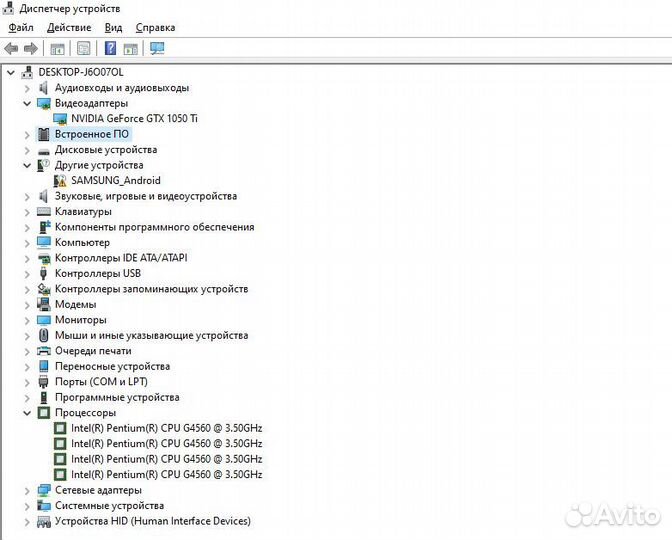Collapse the Другие устройства branch
672x540 pixels.
click(27, 165)
